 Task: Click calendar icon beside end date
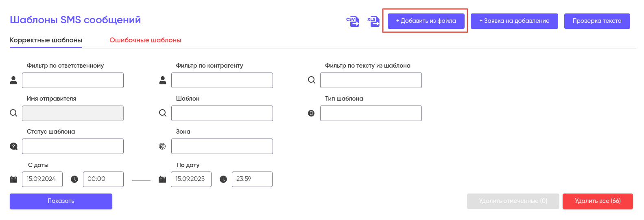(x=162, y=179)
